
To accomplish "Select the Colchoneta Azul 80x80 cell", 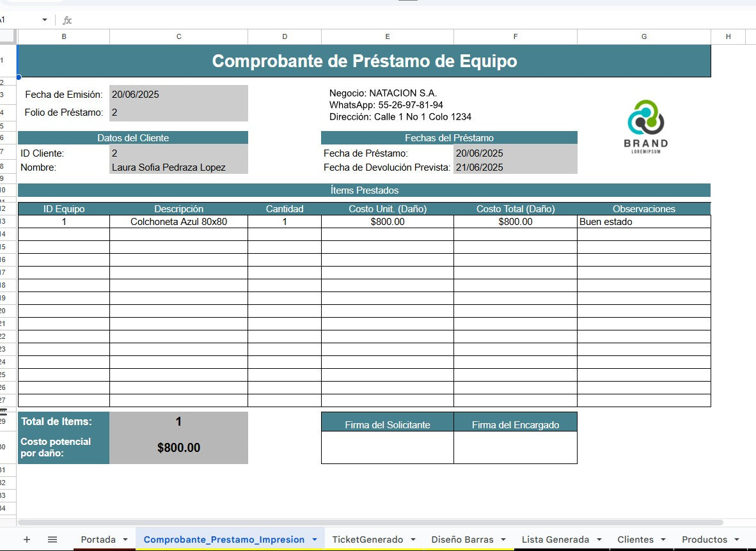I will [179, 222].
